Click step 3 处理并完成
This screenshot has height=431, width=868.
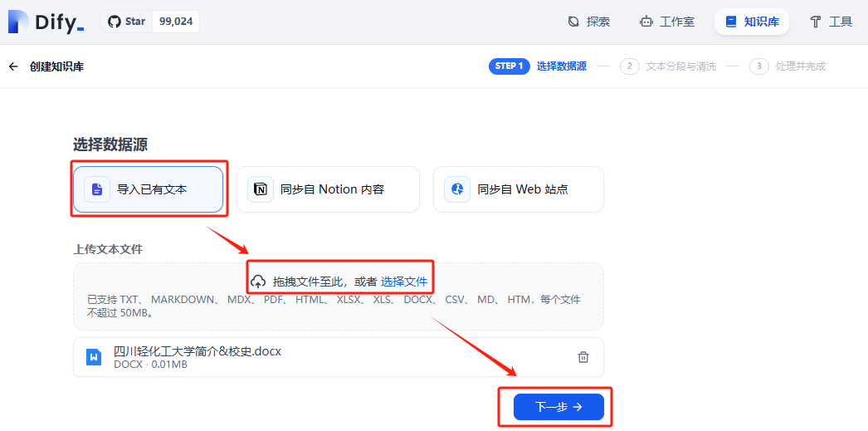788,66
